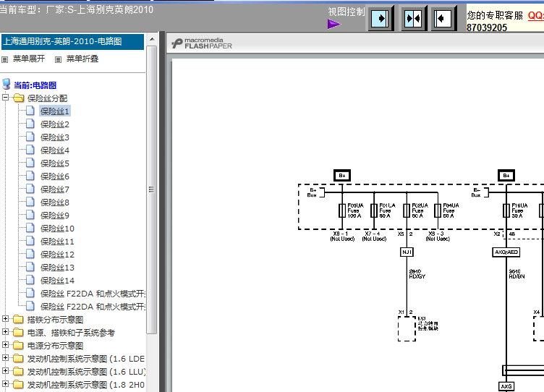Open the 保险丝6 diagram

(55, 176)
